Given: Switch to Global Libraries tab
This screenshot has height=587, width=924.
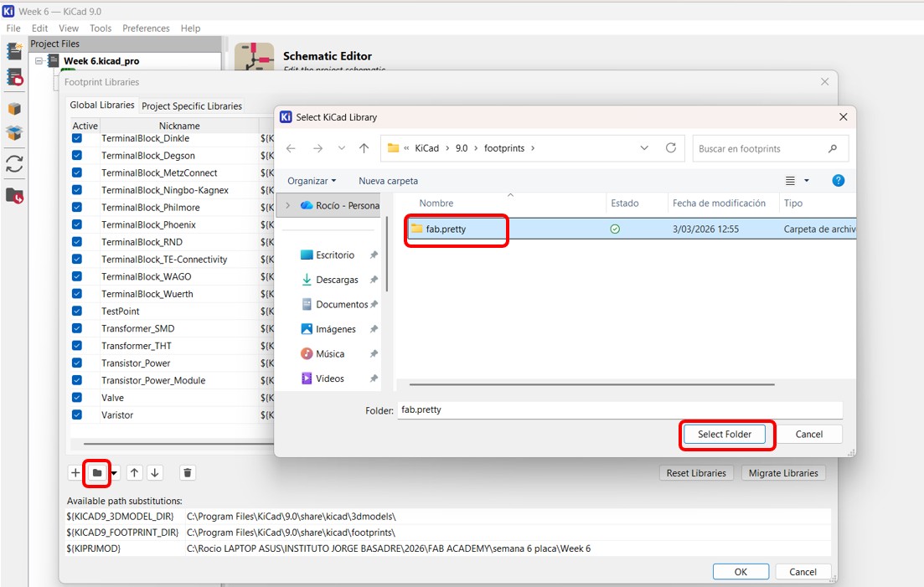Looking at the screenshot, I should 102,105.
